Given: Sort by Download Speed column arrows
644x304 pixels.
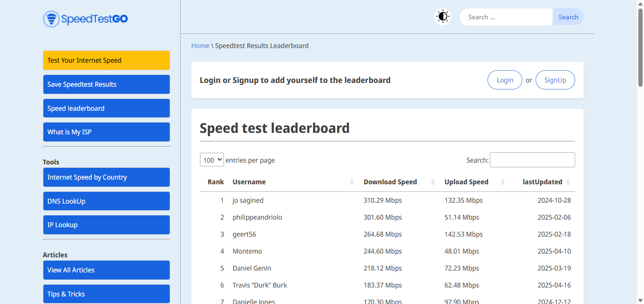Looking at the screenshot, I should pyautogui.click(x=433, y=182).
